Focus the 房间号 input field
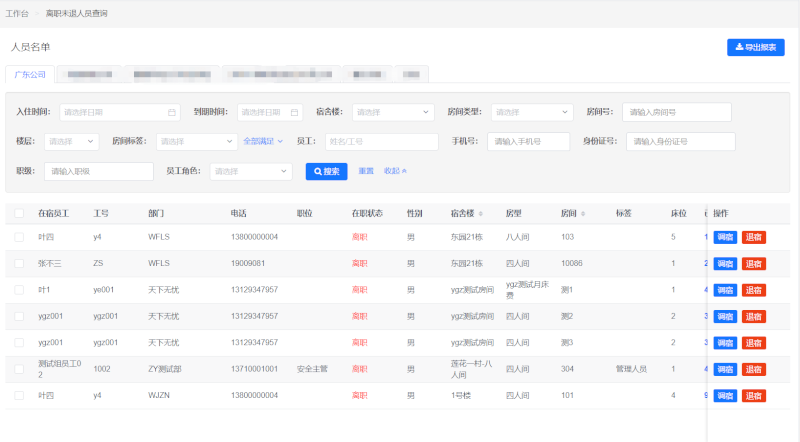This screenshot has width=800, height=442. pos(677,112)
